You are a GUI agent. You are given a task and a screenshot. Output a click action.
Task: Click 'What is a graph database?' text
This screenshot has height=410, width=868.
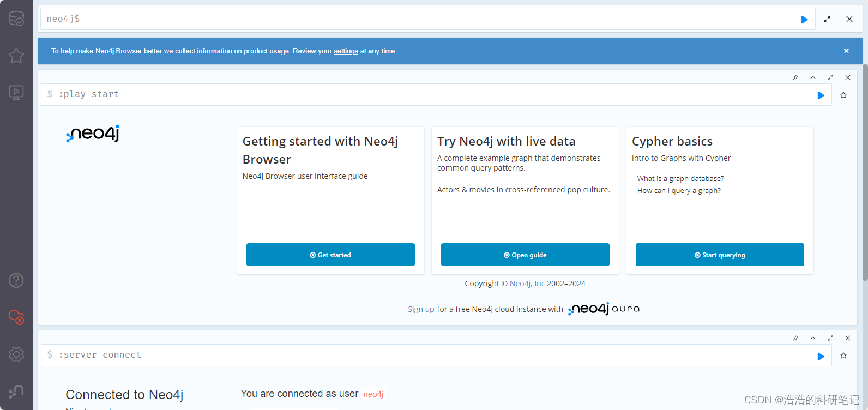pos(680,178)
